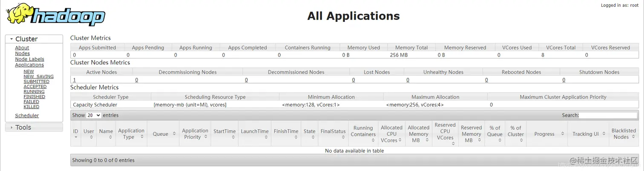644x171 pixels.
Task: Click the 'No data available in table' message
Action: [x=354, y=151]
